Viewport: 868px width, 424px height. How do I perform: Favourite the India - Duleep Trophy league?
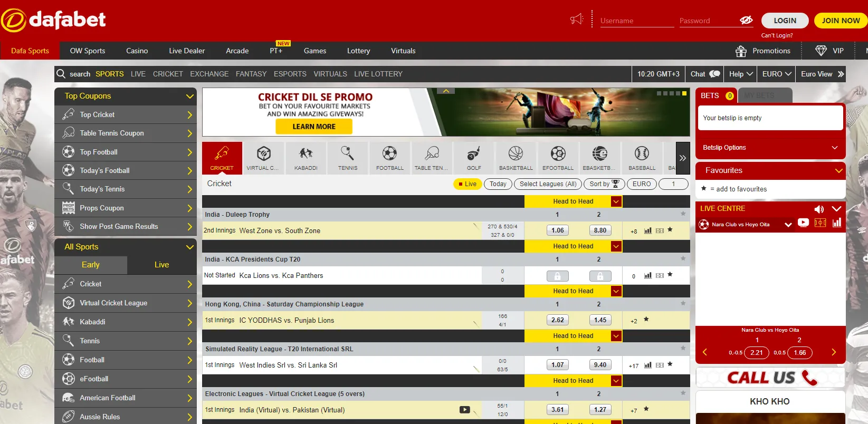pos(683,214)
